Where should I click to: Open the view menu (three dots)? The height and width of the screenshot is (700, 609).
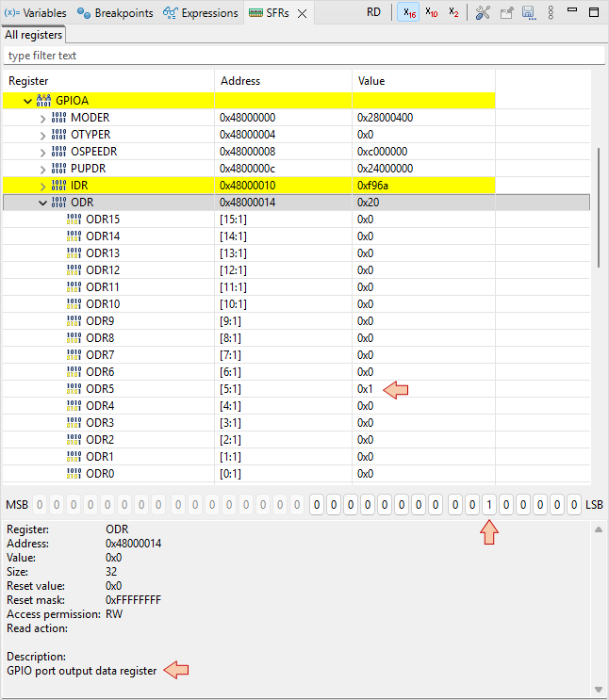point(551,13)
